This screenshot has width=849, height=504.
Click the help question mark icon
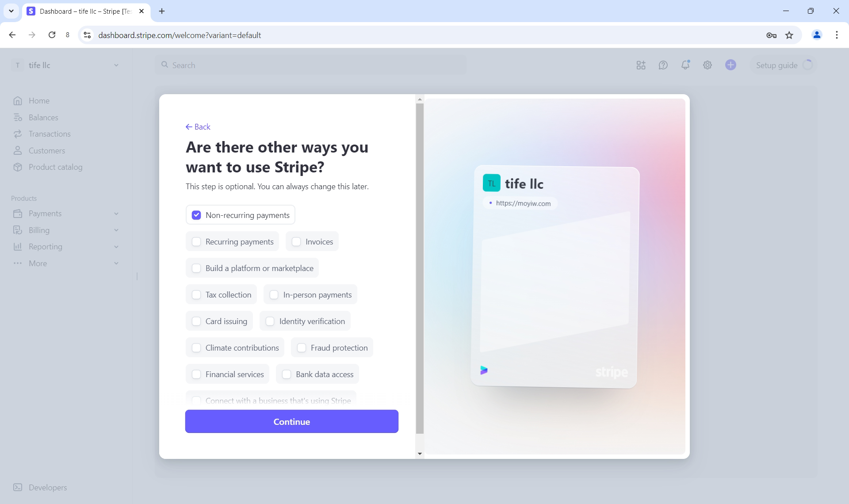point(663,65)
